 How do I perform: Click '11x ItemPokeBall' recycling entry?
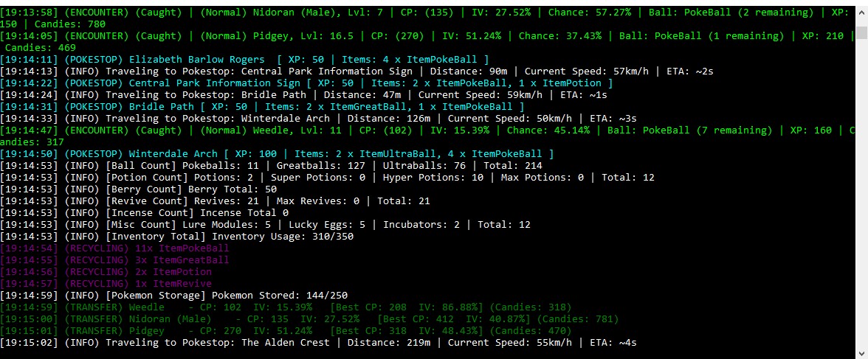(x=182, y=248)
